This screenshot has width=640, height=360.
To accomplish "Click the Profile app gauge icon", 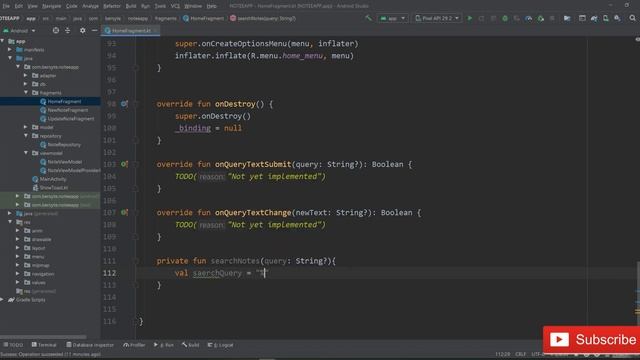I will tap(529, 18).
